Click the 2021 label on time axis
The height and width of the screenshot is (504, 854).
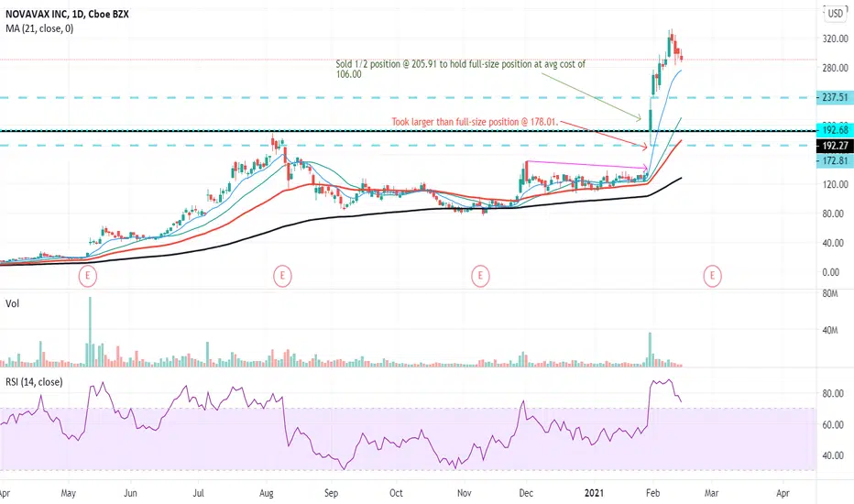(x=594, y=493)
